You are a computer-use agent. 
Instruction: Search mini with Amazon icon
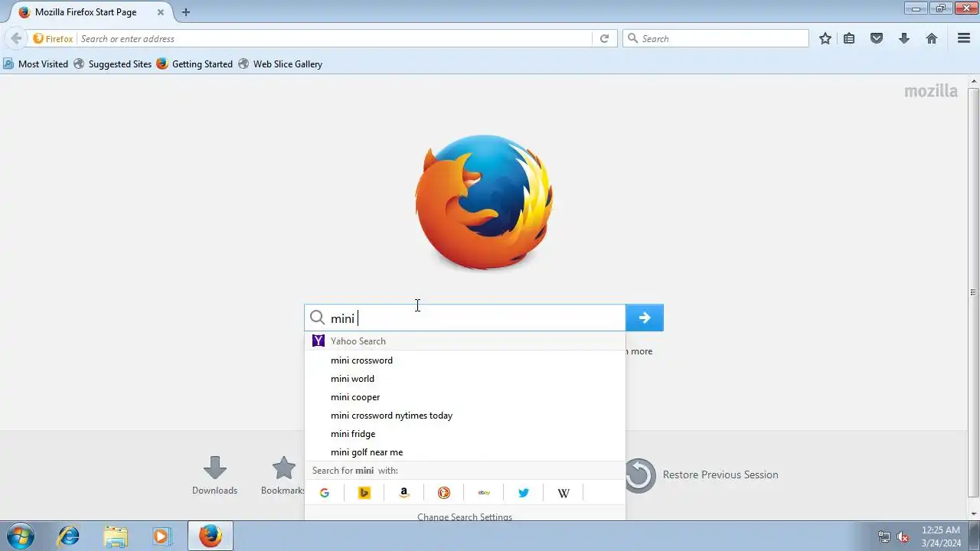(x=404, y=493)
